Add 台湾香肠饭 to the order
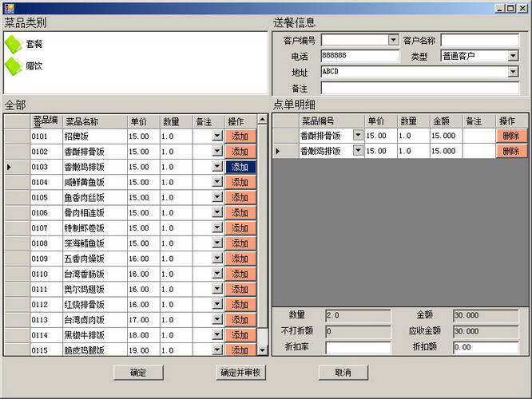The image size is (532, 399). tap(240, 274)
